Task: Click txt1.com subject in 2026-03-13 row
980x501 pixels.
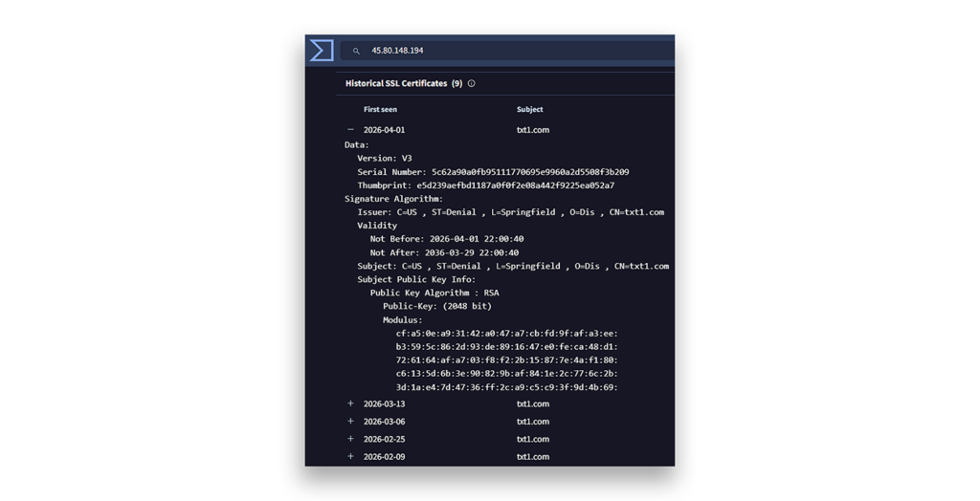Action: click(x=533, y=404)
